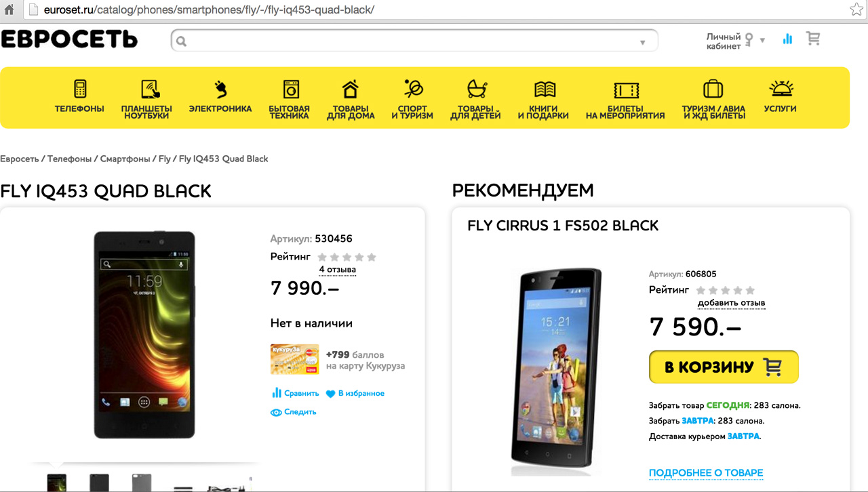The height and width of the screenshot is (492, 868).
Task: Open the Товары для дома house icon
Action: pyautogui.click(x=351, y=89)
